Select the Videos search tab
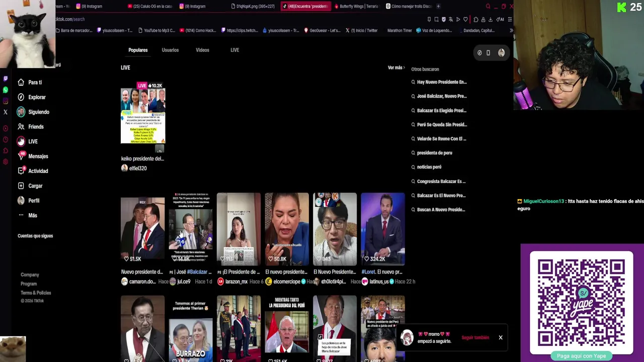The image size is (644, 362). pyautogui.click(x=202, y=50)
